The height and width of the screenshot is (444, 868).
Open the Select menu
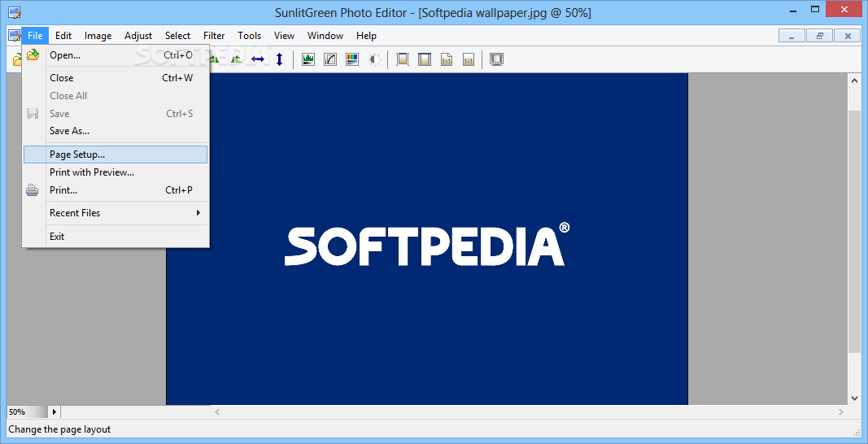coord(177,36)
